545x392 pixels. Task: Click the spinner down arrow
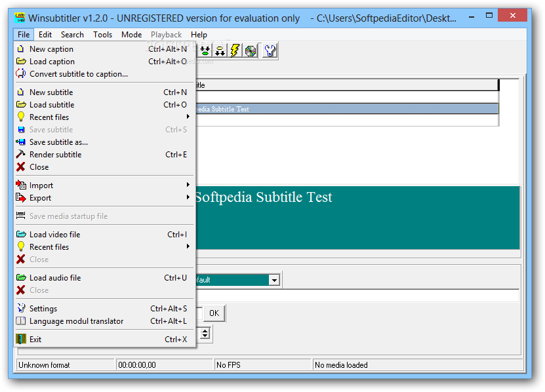[x=205, y=337]
